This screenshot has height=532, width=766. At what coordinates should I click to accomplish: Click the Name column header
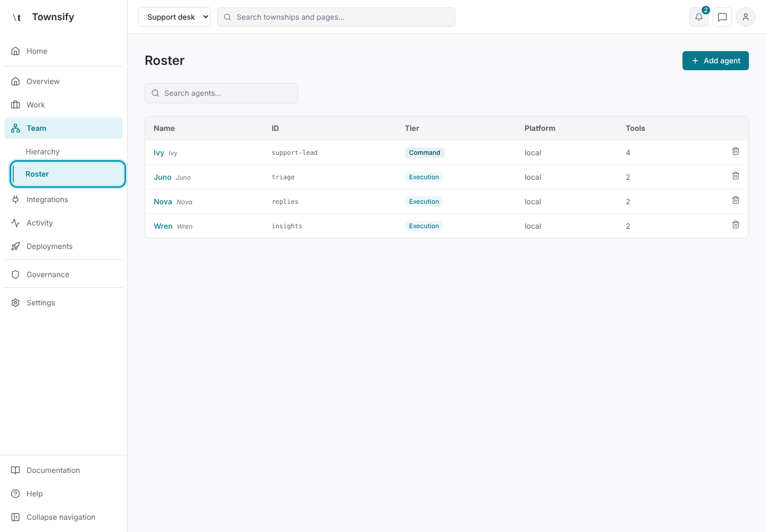pos(164,128)
